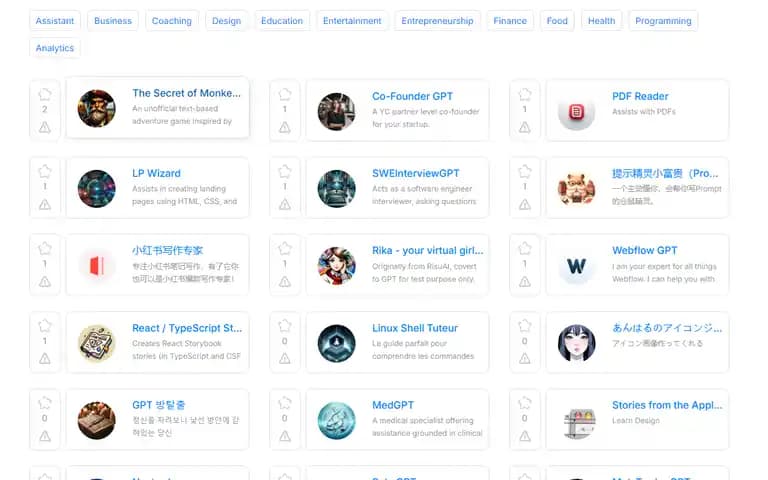
Task: Select the Programming tag
Action: pyautogui.click(x=663, y=21)
